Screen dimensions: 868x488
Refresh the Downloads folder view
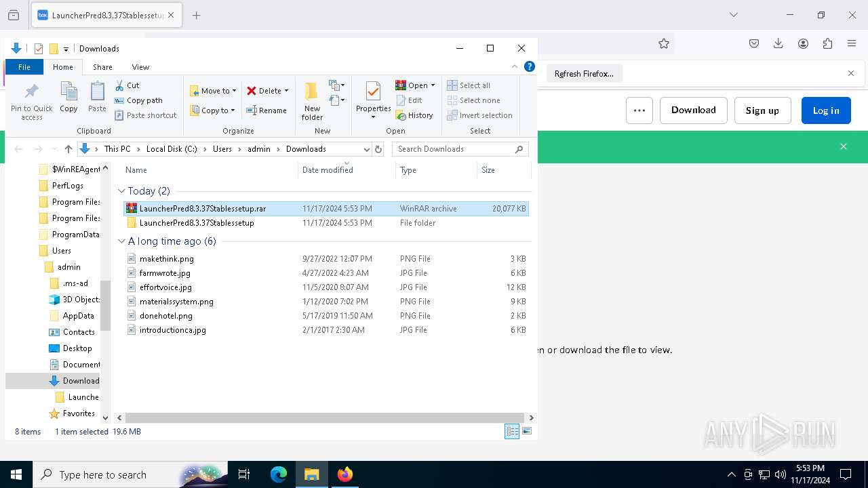(x=378, y=149)
